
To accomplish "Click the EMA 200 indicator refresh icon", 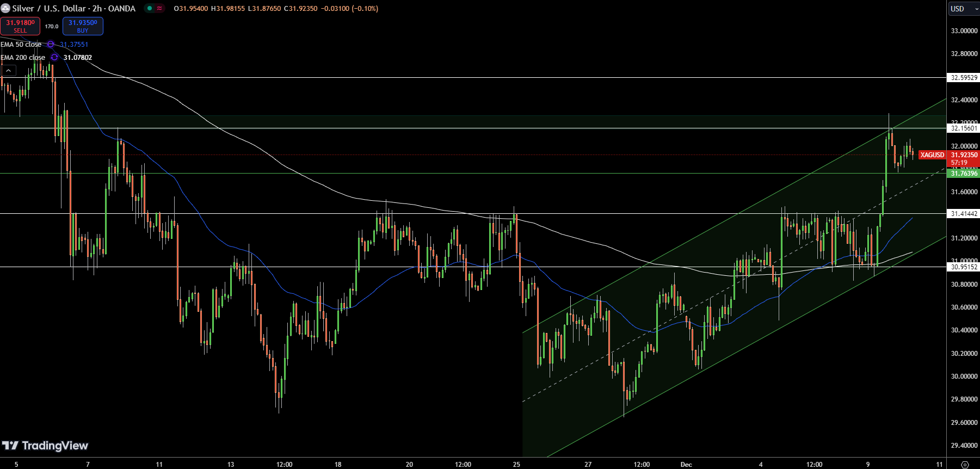I will coord(54,58).
